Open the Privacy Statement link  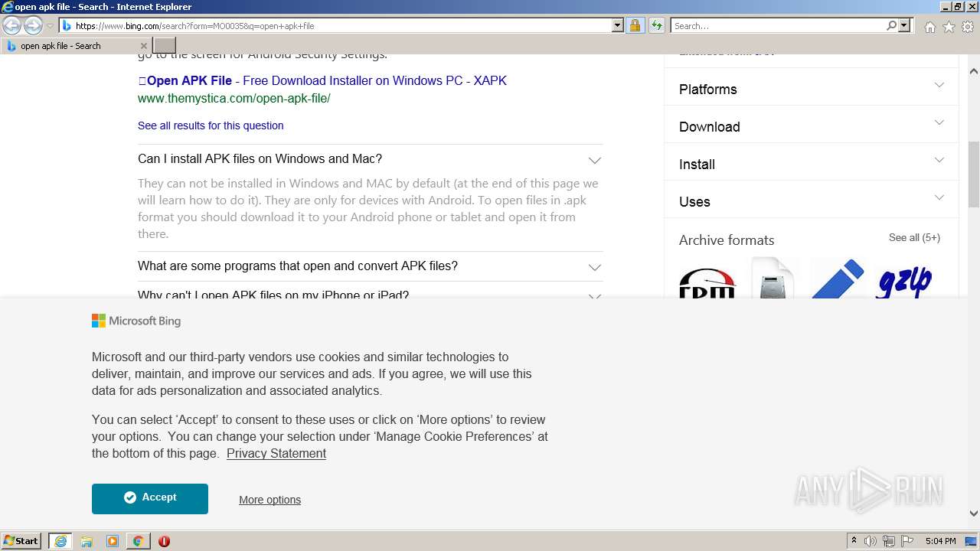[x=276, y=453]
